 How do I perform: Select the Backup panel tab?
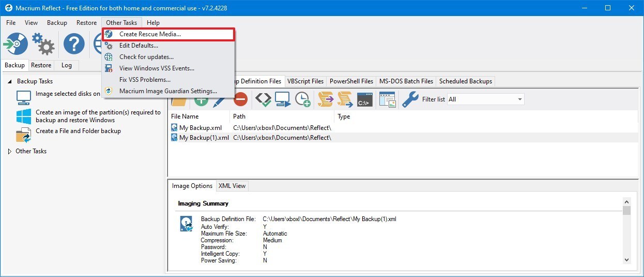(14, 65)
